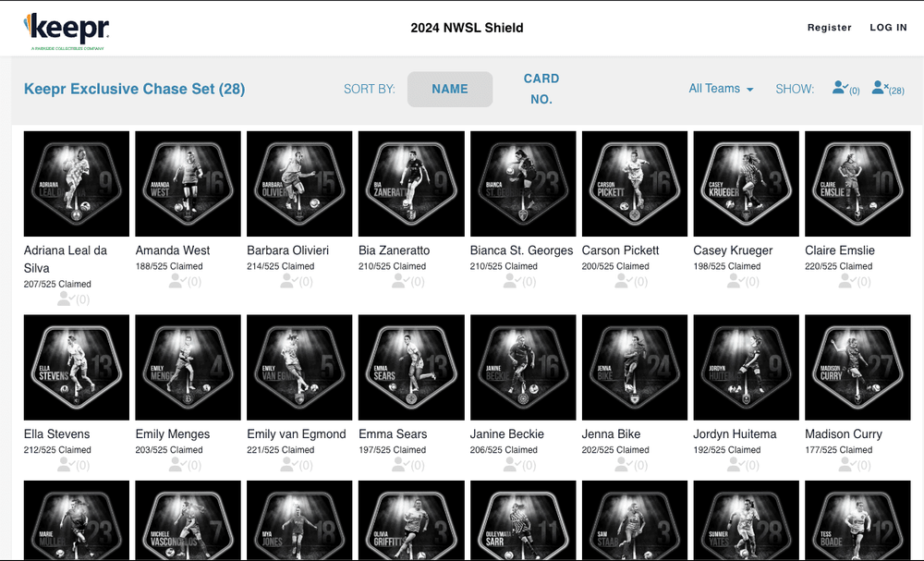
Task: Click claimed icon under Carson Pickett
Action: pos(631,282)
